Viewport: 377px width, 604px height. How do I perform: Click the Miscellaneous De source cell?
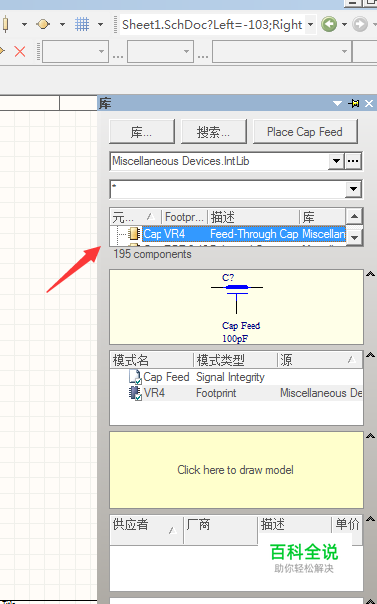tap(321, 393)
